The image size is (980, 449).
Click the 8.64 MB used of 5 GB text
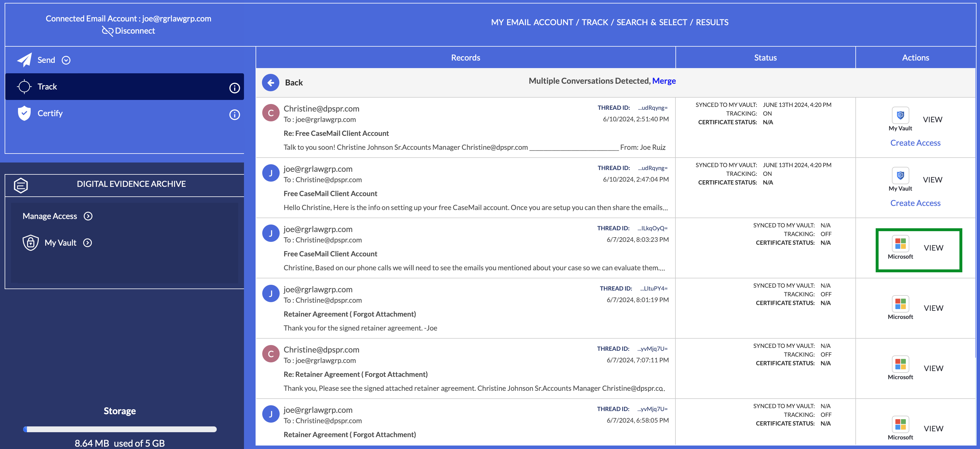point(119,443)
